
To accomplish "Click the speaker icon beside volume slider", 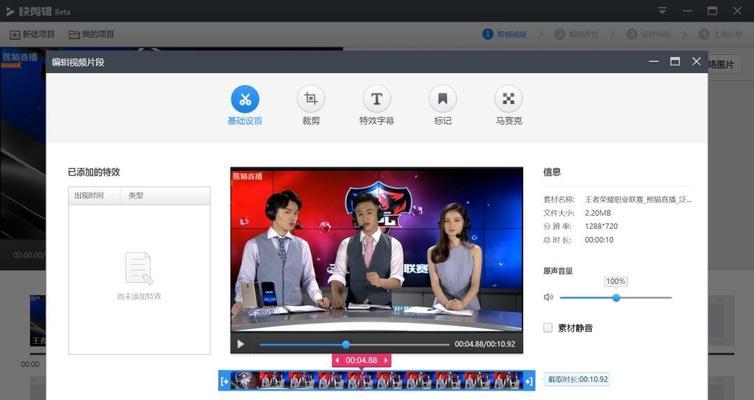I will point(548,298).
